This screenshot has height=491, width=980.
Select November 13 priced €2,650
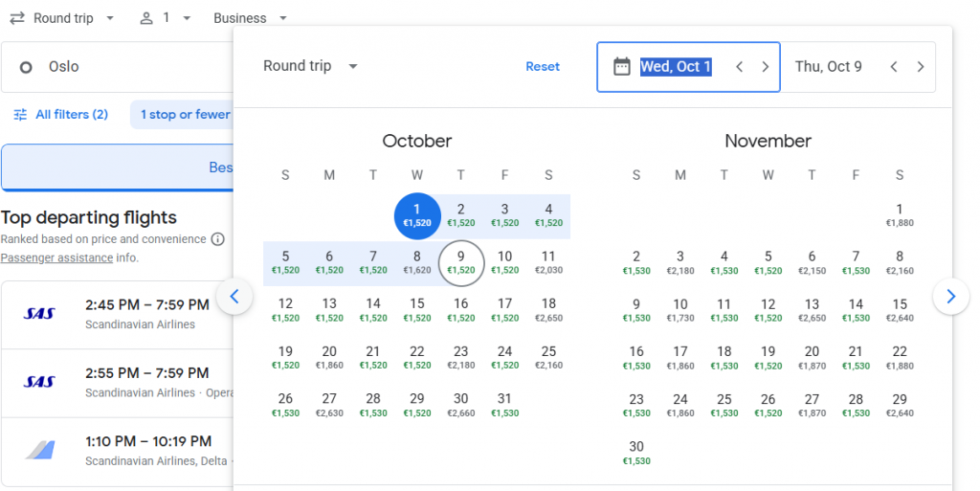pos(812,310)
